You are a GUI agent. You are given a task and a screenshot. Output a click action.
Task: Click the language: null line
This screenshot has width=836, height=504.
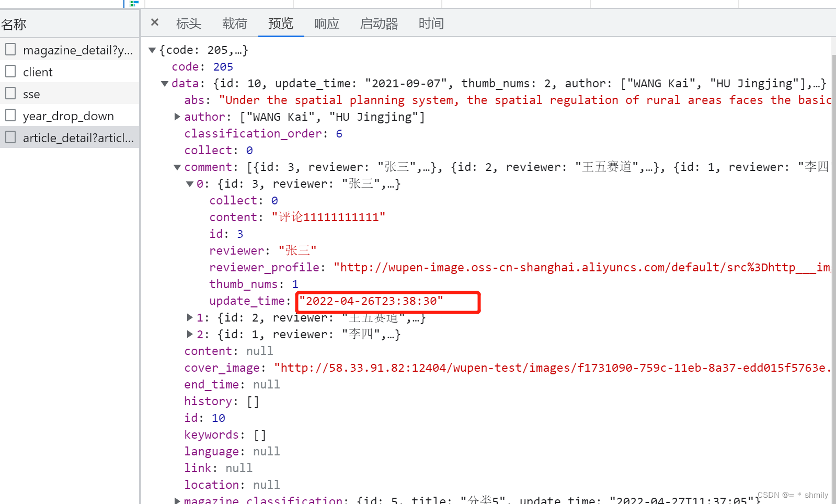point(232,452)
